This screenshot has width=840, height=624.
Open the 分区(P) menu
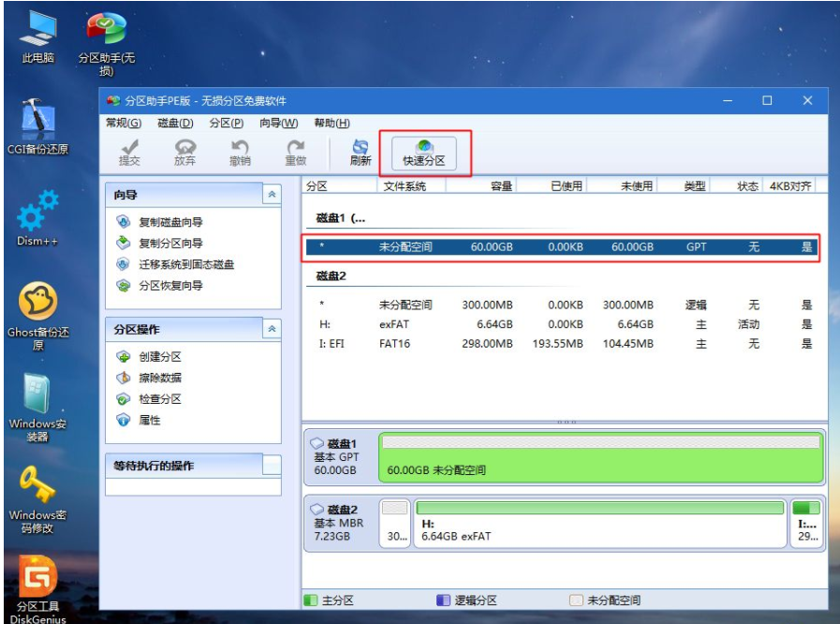(x=227, y=123)
